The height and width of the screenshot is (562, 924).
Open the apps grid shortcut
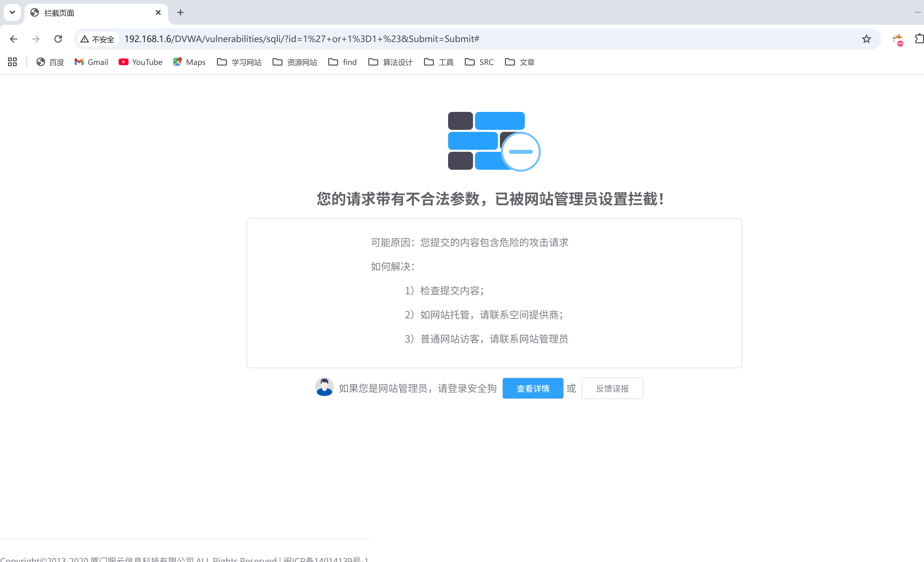tap(12, 62)
